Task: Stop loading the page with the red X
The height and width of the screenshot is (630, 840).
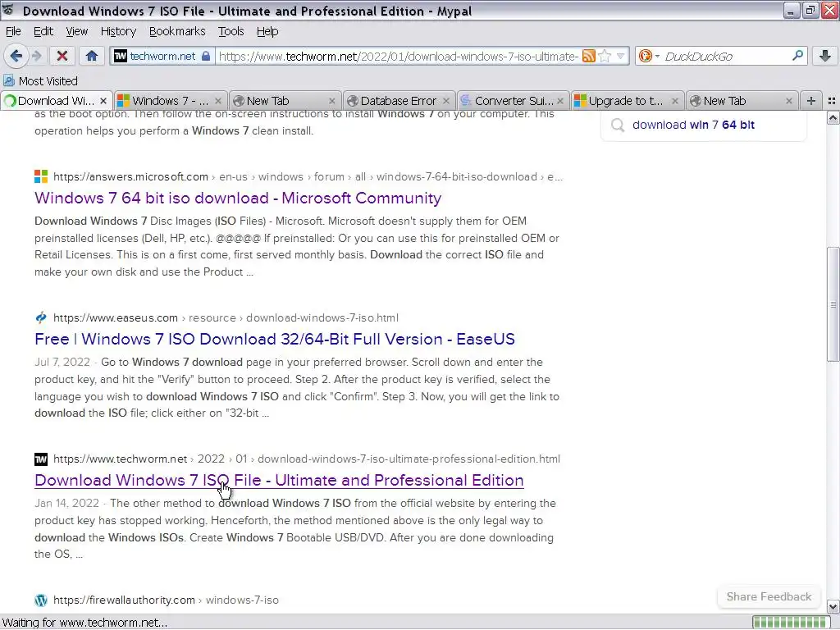Action: click(x=62, y=56)
